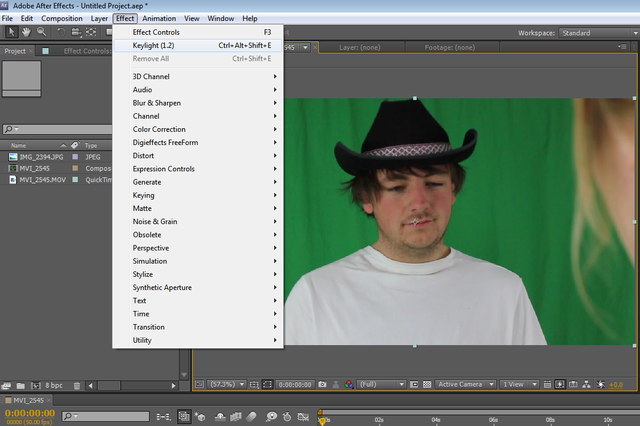Select the Pan Behind tool
The image size is (640, 426).
coord(91,32)
